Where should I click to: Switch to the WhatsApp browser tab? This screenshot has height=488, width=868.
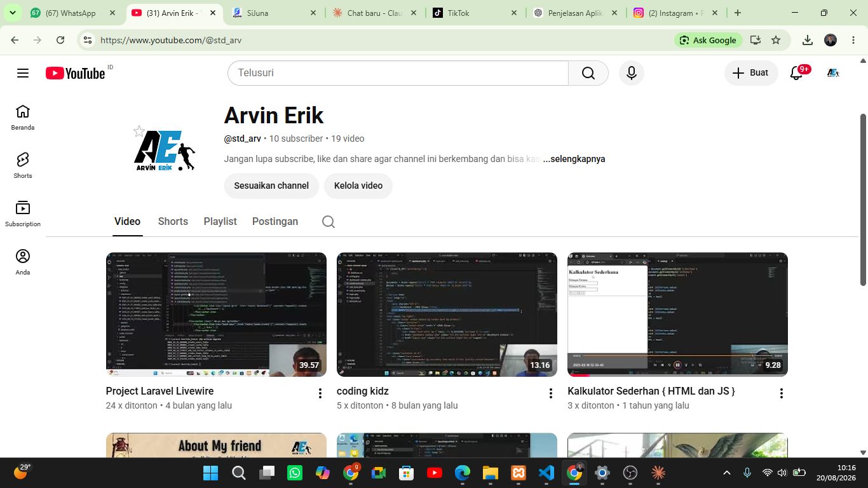[74, 13]
